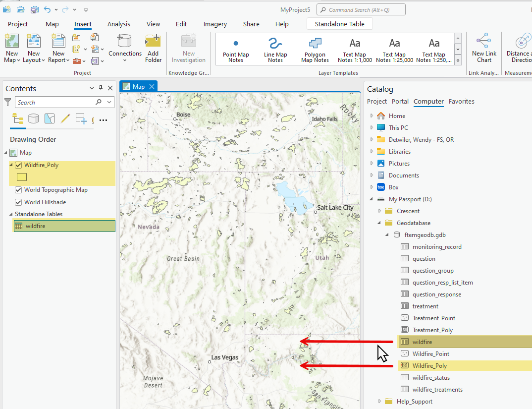The width and height of the screenshot is (532, 409).
Task: Switch Contents to List By Drawing Order
Action: tap(18, 119)
